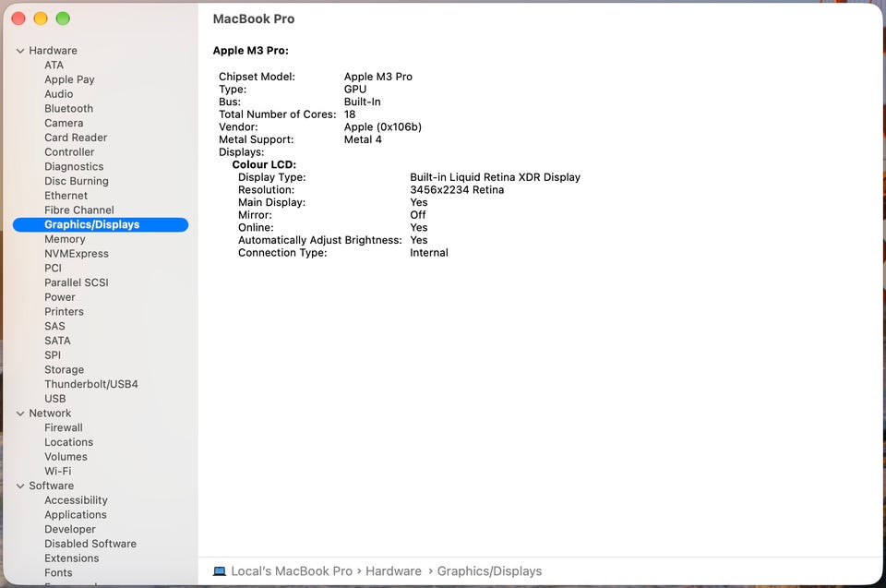
Task: Select Camera in the sidebar
Action: tap(64, 124)
